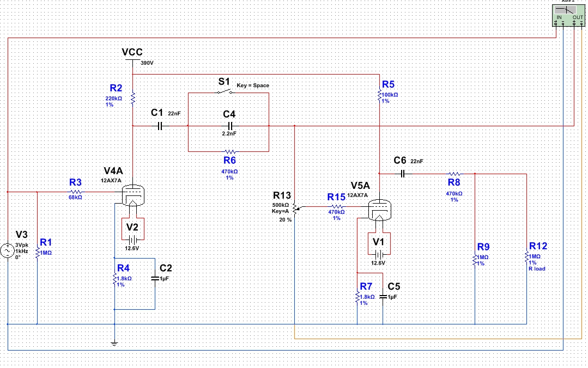Click the R15 470kΩ resistor symbol
The width and height of the screenshot is (588, 368).
[336, 207]
